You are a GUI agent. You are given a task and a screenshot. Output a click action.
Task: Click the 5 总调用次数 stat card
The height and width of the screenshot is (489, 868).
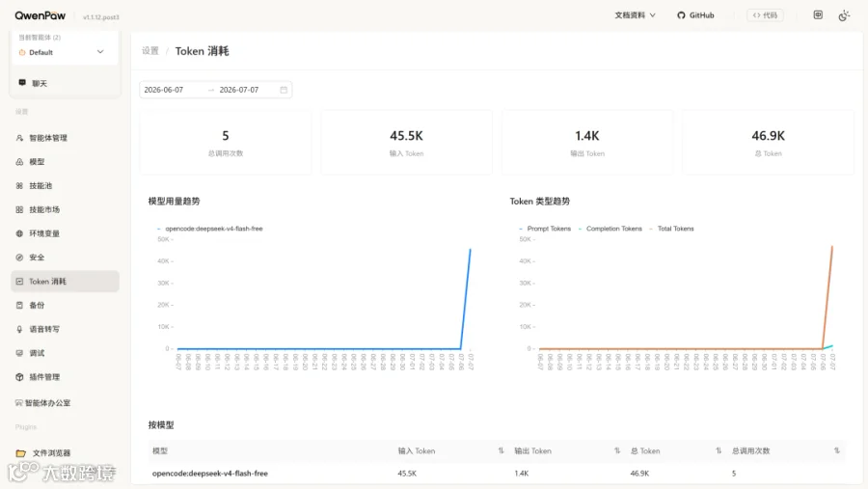pyautogui.click(x=226, y=143)
